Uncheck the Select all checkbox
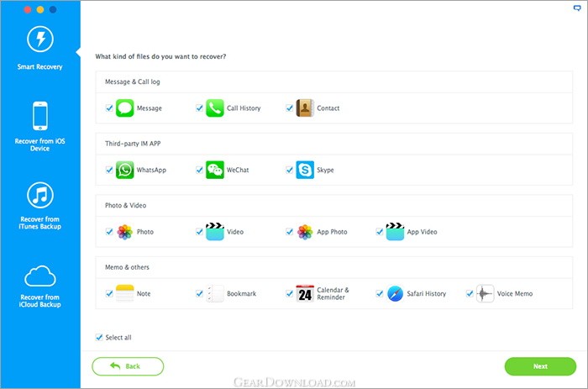The image size is (588, 389). click(99, 337)
